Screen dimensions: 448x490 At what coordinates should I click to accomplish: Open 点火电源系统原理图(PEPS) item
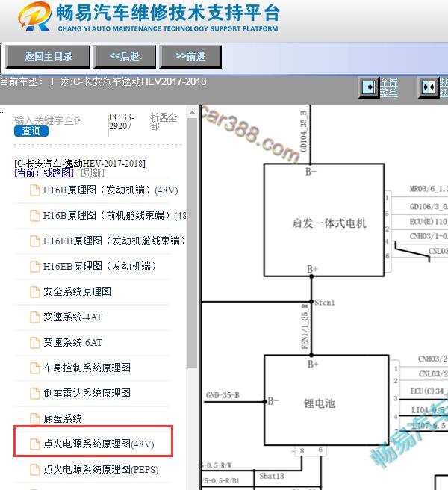pos(101,469)
